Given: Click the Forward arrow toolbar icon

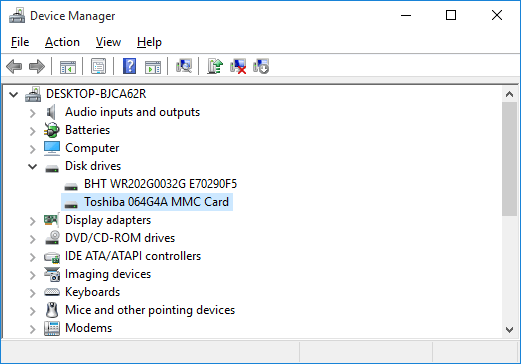Looking at the screenshot, I should (x=37, y=66).
